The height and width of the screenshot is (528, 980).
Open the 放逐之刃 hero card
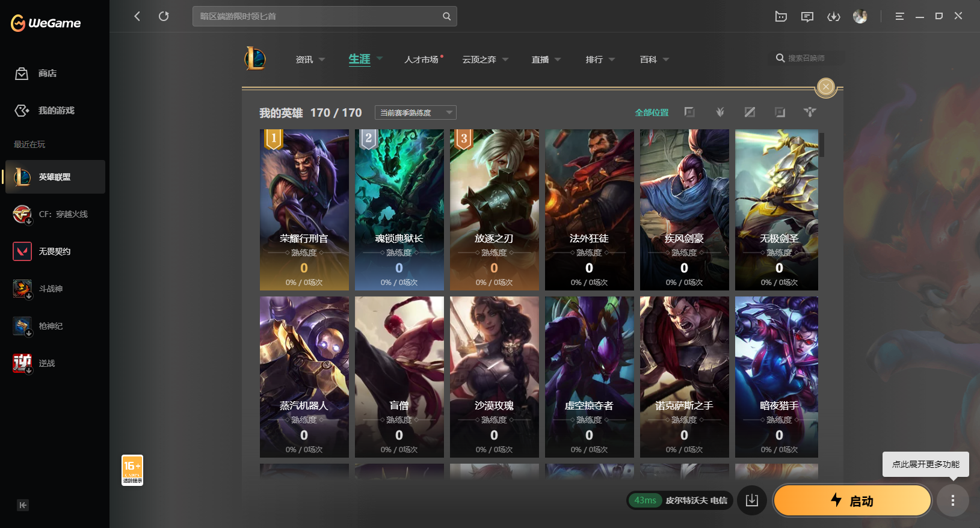tap(495, 210)
